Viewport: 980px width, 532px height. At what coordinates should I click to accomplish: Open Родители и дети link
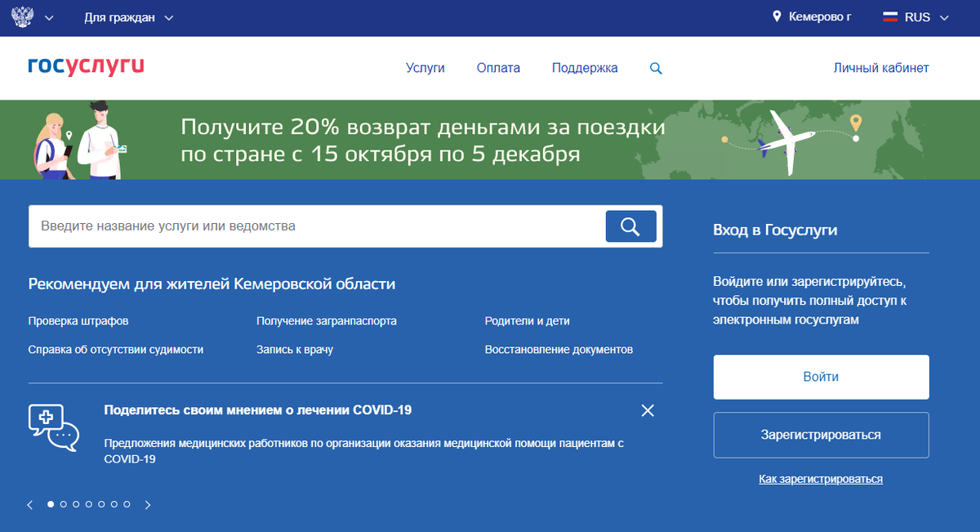click(528, 321)
